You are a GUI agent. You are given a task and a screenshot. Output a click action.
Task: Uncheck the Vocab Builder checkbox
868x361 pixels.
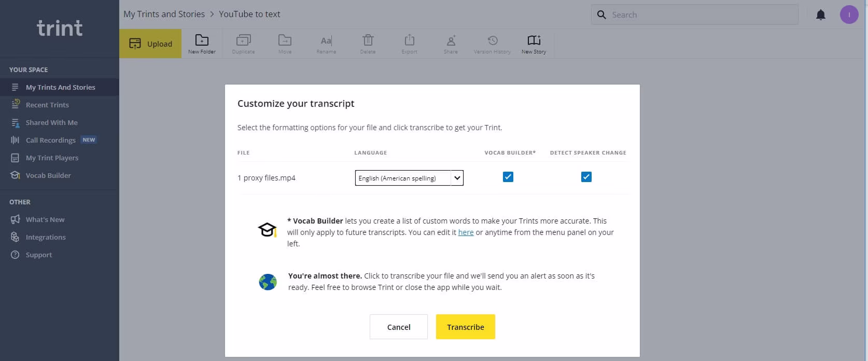point(508,177)
